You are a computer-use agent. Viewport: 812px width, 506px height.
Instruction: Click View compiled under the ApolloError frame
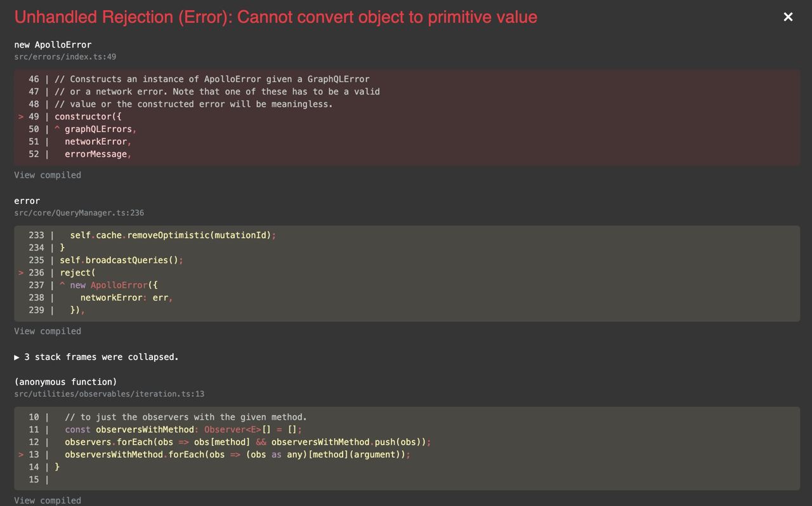coord(48,175)
